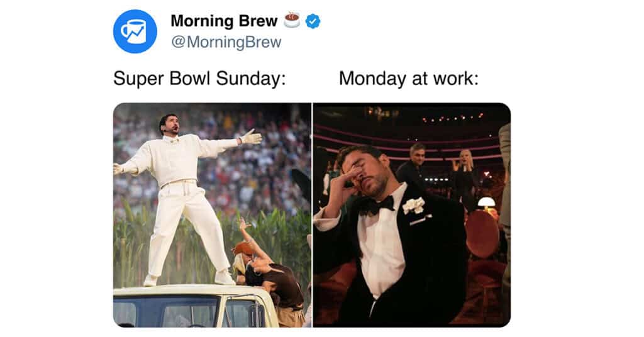
Task: Click the blue verified checkmark badge
Action: pyautogui.click(x=313, y=21)
